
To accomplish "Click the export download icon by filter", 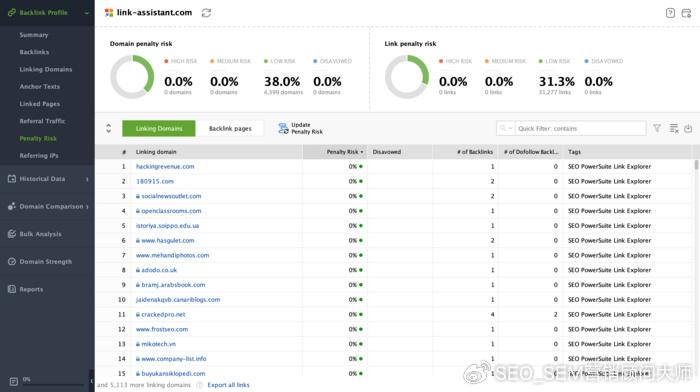I will point(688,128).
